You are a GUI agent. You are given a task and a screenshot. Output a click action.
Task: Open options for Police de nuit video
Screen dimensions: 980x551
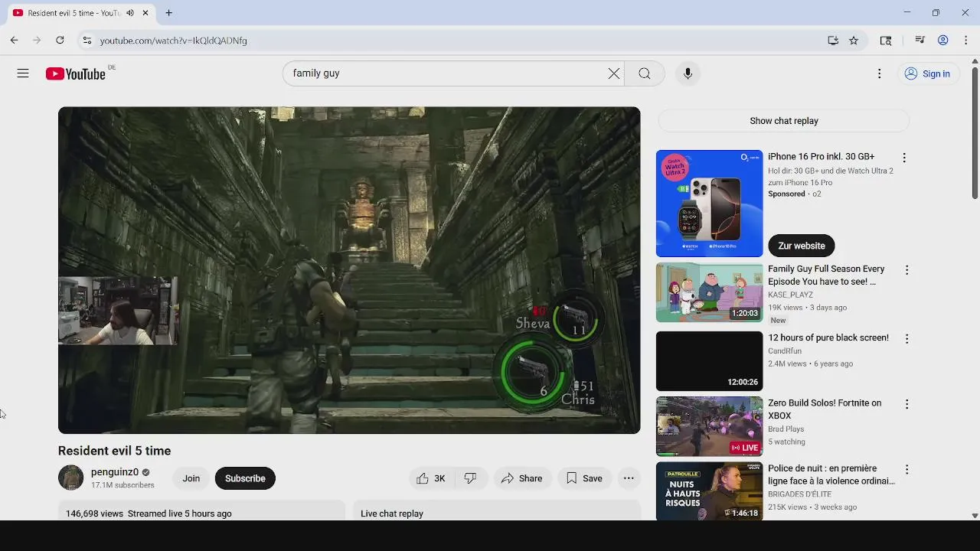click(x=906, y=469)
